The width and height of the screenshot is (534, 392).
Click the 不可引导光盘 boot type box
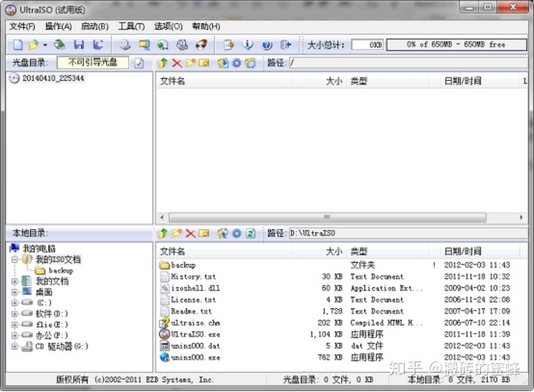click(x=93, y=62)
